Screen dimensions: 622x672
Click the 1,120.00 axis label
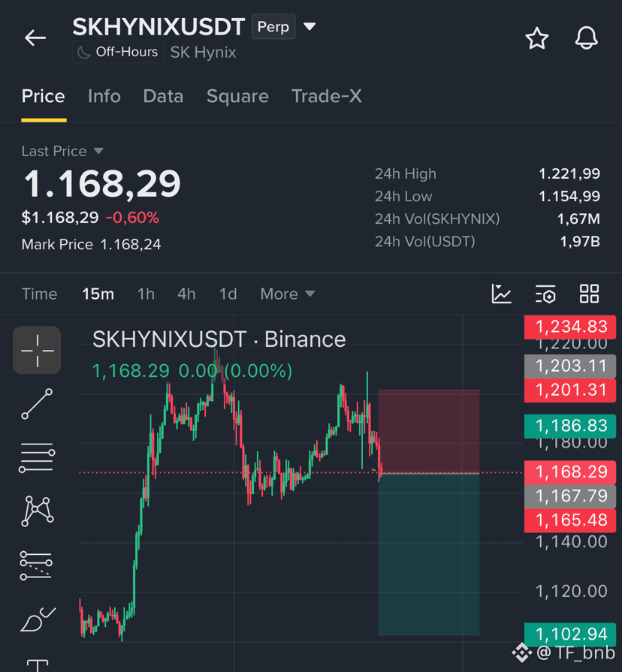point(571,592)
